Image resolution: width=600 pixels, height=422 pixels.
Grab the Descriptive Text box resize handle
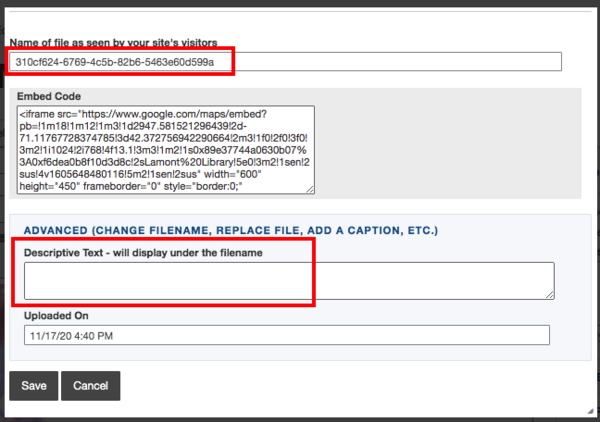click(550, 294)
